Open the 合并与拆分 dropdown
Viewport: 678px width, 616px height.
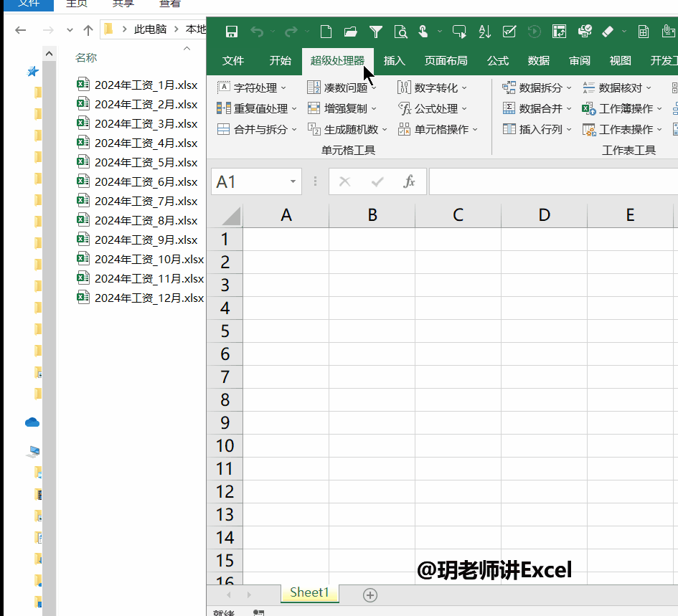pyautogui.click(x=257, y=129)
